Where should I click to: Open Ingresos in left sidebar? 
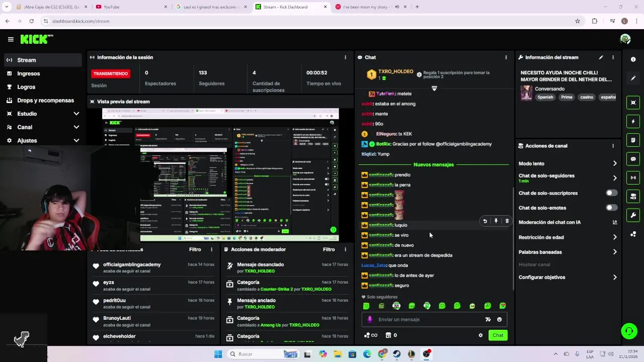click(43, 73)
